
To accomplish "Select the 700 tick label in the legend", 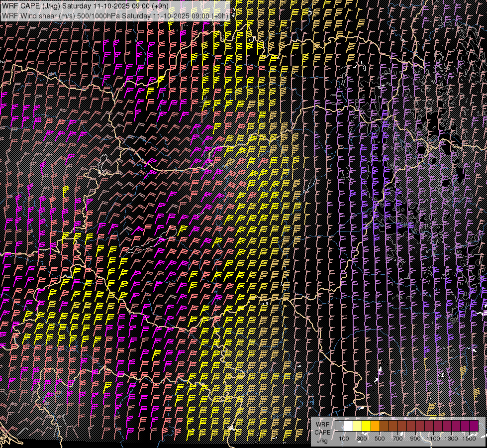I will click(x=397, y=439).
